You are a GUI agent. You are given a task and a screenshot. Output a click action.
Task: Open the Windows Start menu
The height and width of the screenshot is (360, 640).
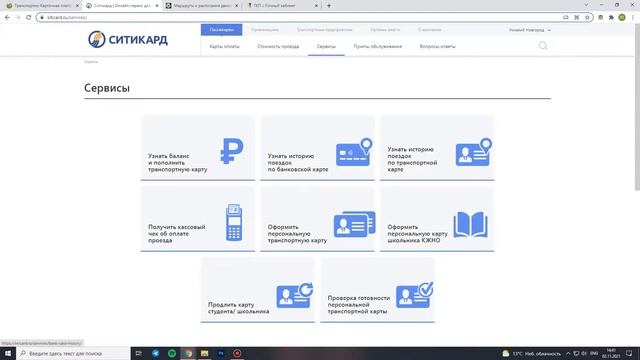pyautogui.click(x=8, y=353)
